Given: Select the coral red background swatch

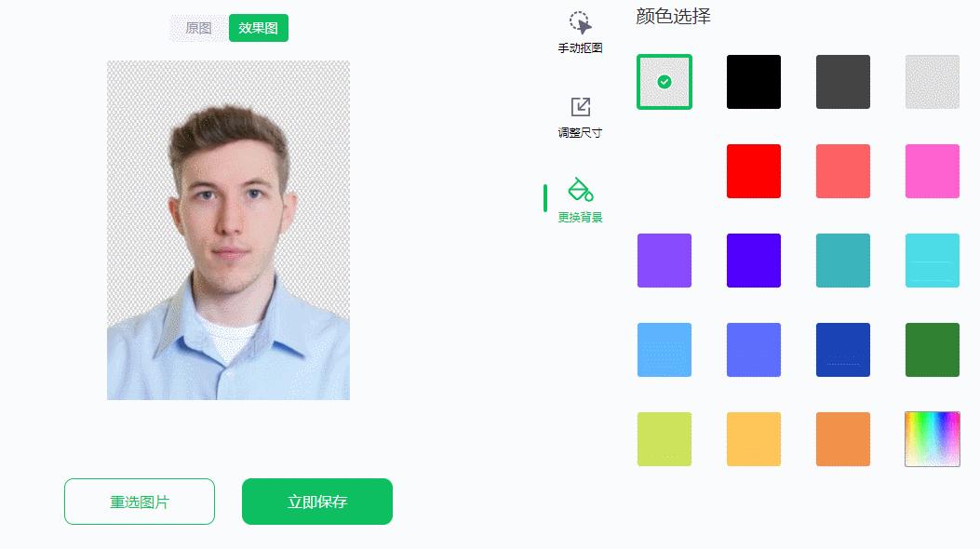Looking at the screenshot, I should [x=842, y=171].
